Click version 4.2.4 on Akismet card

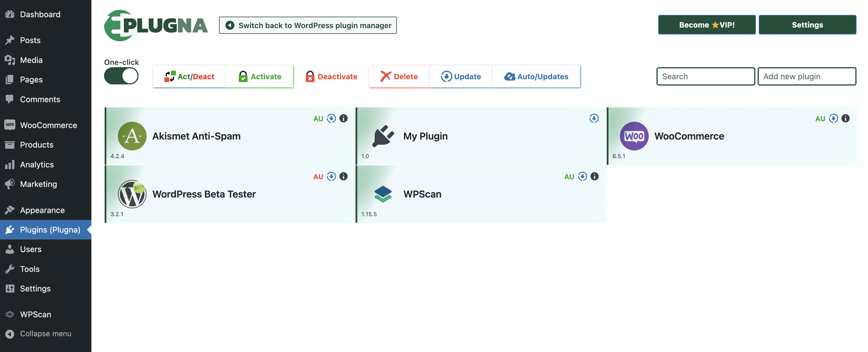[117, 156]
